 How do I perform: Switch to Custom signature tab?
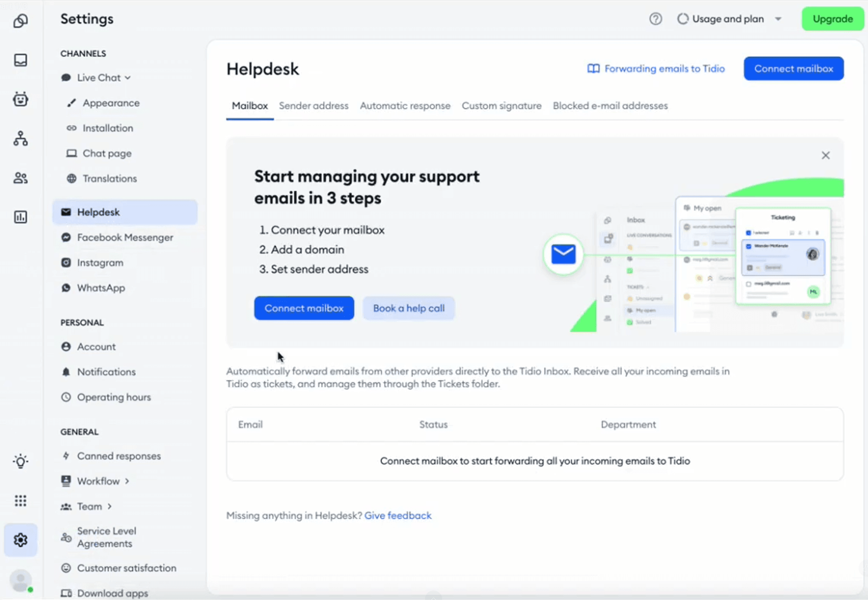coord(502,106)
